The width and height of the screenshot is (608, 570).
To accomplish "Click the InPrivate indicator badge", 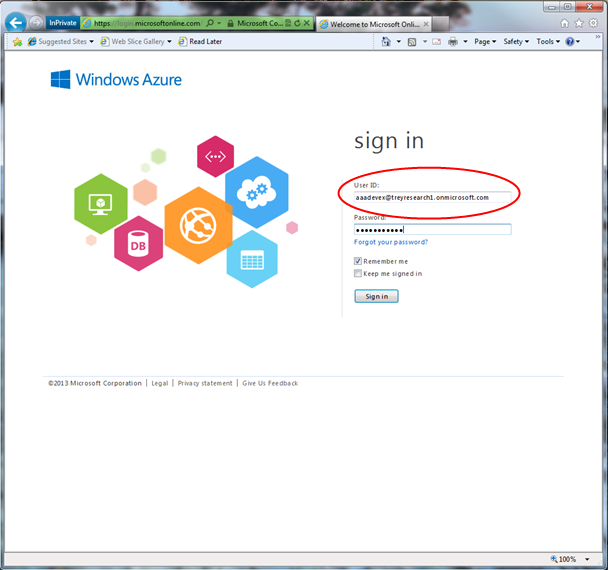I will (x=63, y=23).
